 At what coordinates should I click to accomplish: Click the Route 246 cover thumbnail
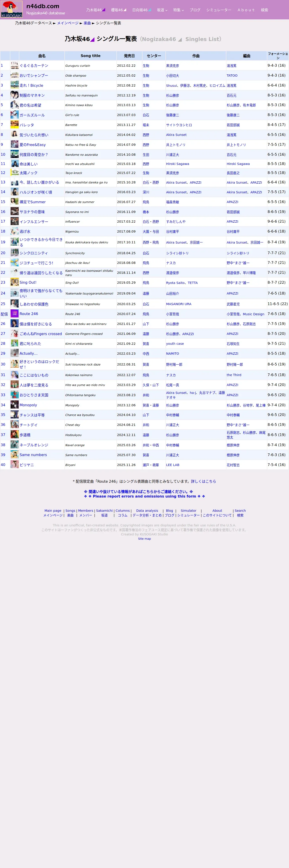(14, 314)
